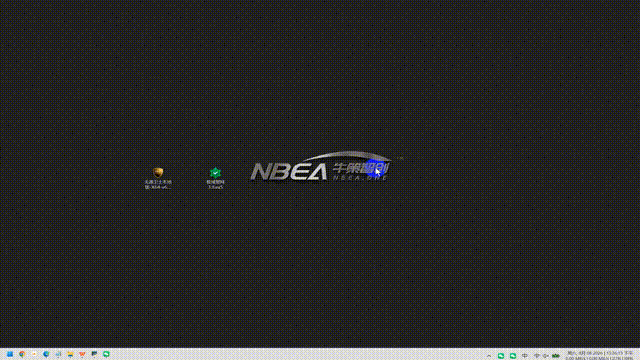Viewport: 640px width, 360px height.
Task: Select the green star check desktop shortcut
Action: coord(216,178)
